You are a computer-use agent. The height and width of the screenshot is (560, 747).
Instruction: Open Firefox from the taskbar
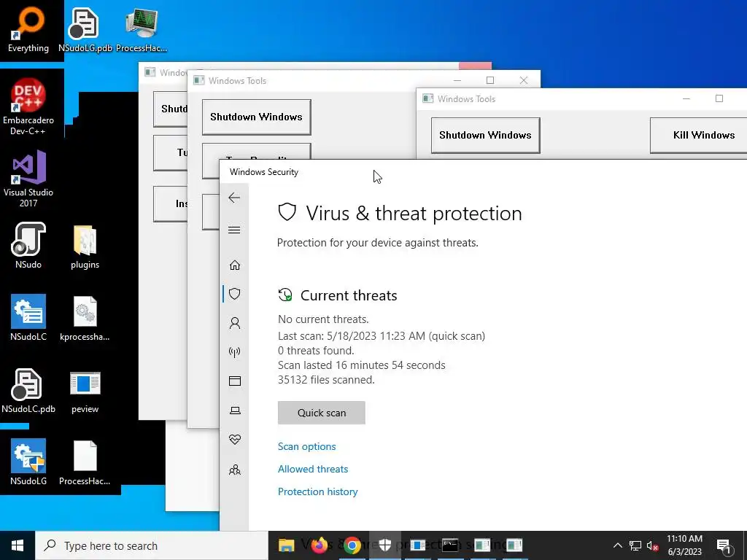tap(320, 545)
